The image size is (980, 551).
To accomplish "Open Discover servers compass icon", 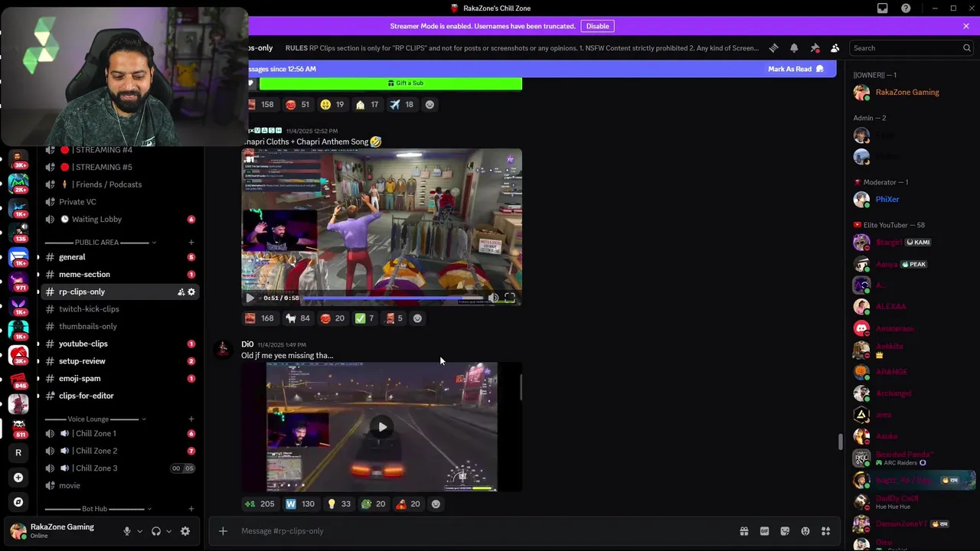I will tap(18, 502).
